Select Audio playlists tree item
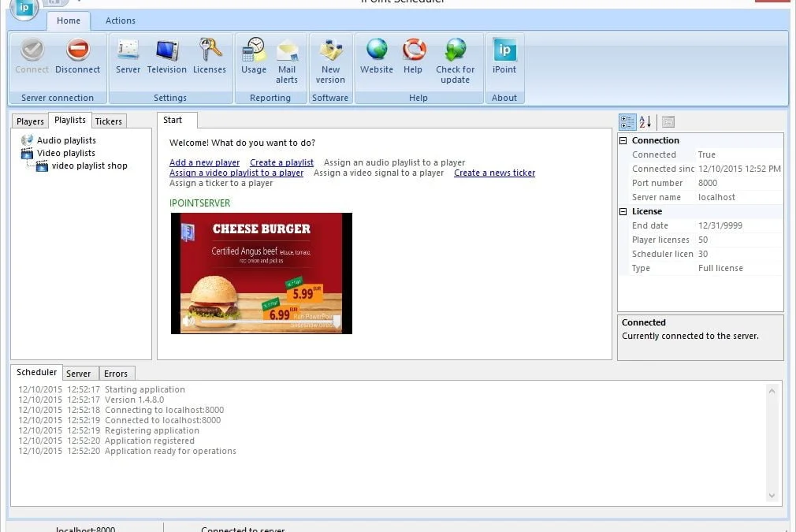Viewport: 796px width, 532px height. point(66,140)
